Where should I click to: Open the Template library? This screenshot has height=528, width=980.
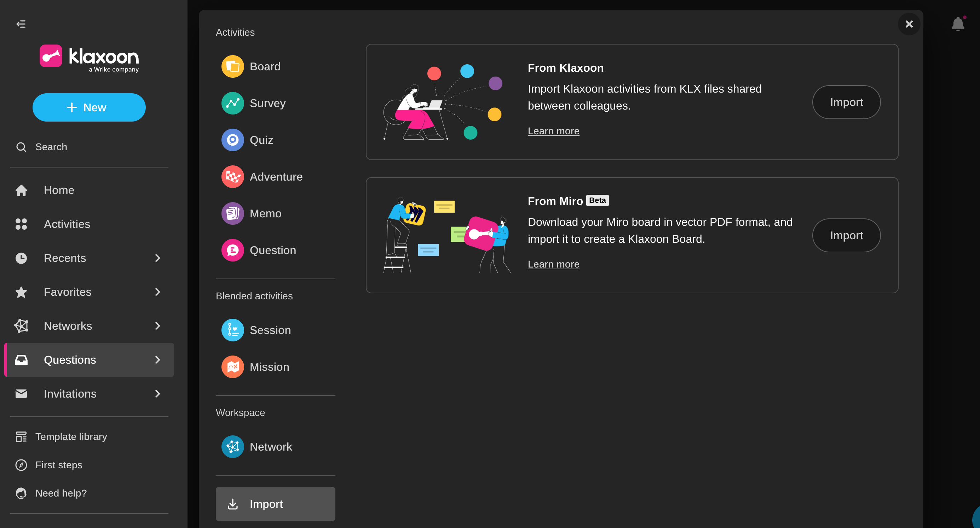coord(71,436)
